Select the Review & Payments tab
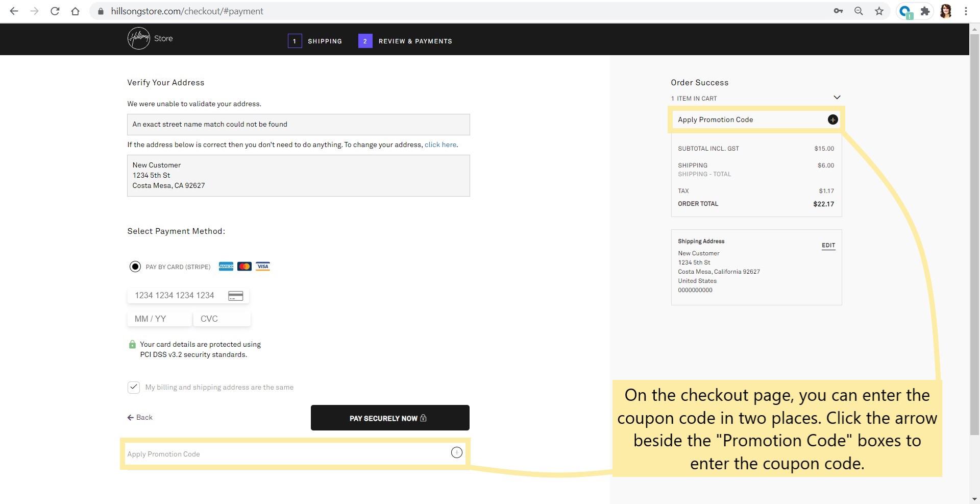The image size is (980, 504). 415,41
